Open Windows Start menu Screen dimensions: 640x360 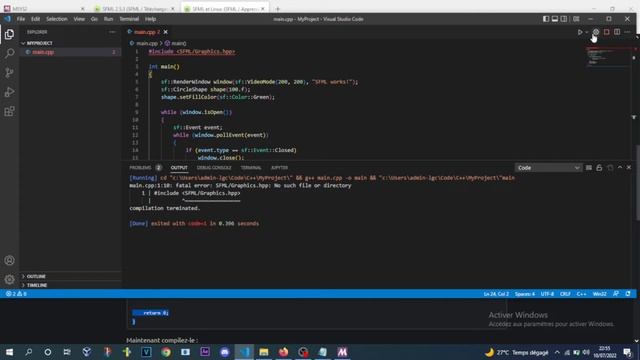point(9,352)
